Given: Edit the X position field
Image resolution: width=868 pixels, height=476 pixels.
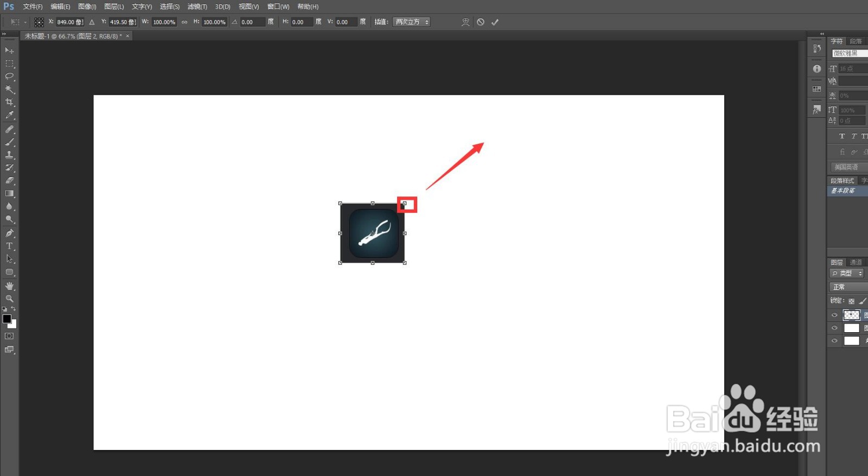Looking at the screenshot, I should (x=70, y=22).
